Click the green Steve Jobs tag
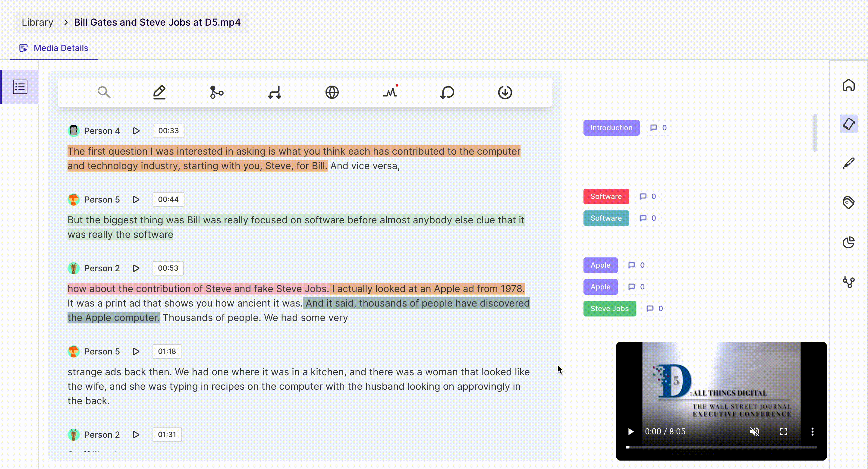 coord(609,309)
